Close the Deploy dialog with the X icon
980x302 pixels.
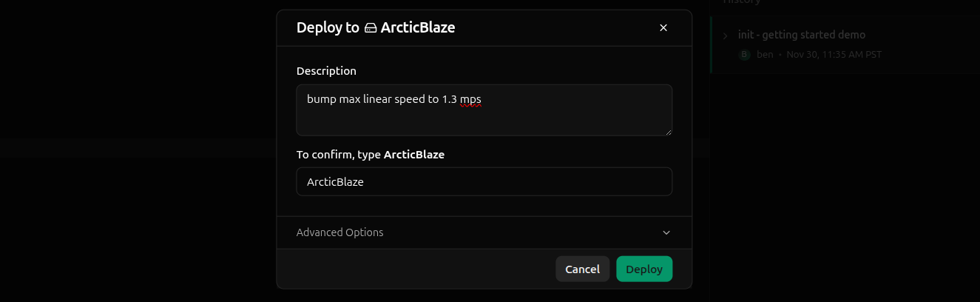point(663,28)
